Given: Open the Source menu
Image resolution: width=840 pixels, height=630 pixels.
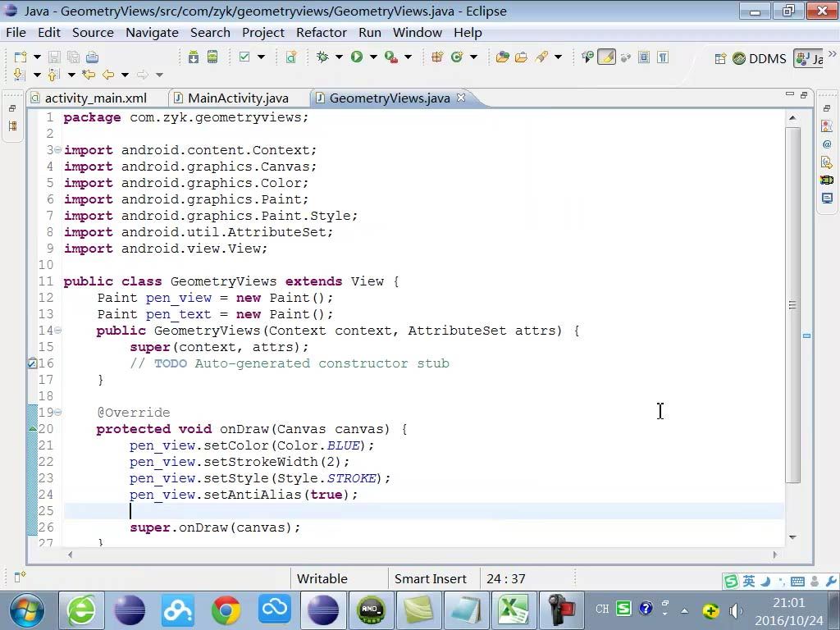Looking at the screenshot, I should pos(93,33).
